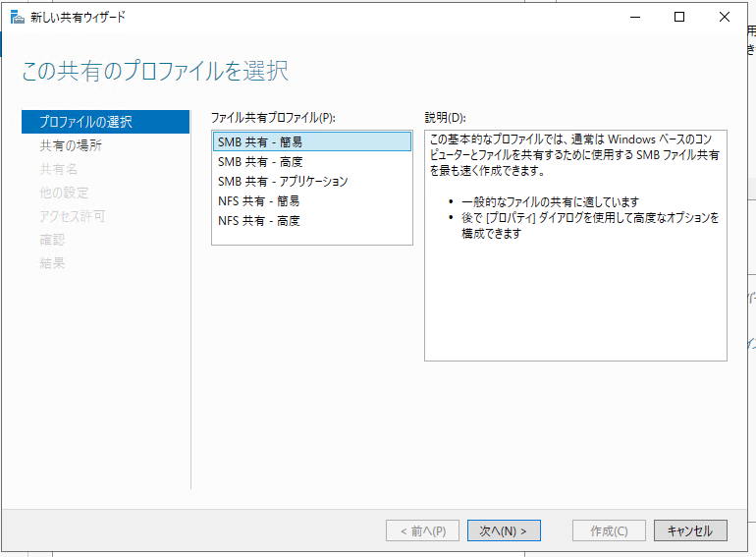Image resolution: width=756 pixels, height=557 pixels.
Task: Click the この共有のプロファイルを選択 heading
Action: click(155, 72)
